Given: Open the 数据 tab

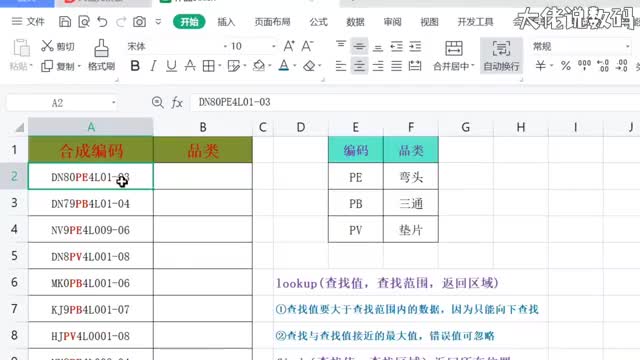Looking at the screenshot, I should [x=355, y=22].
